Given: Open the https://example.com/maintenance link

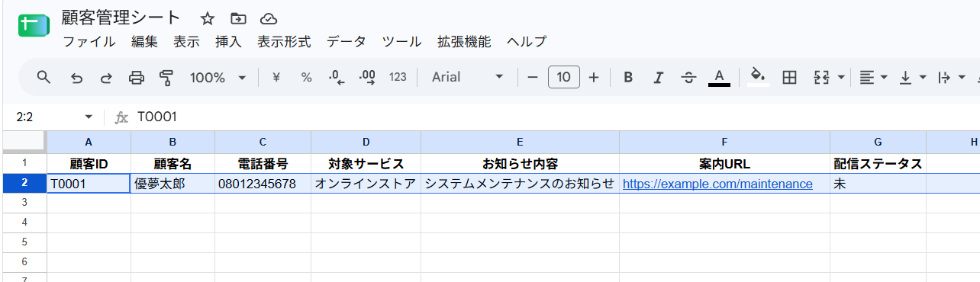Looking at the screenshot, I should tap(717, 184).
